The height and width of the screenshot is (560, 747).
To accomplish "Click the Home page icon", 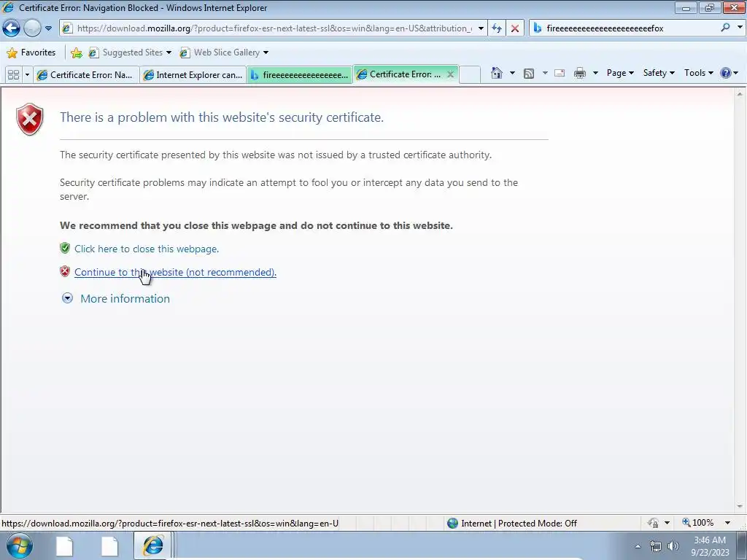I will [496, 73].
